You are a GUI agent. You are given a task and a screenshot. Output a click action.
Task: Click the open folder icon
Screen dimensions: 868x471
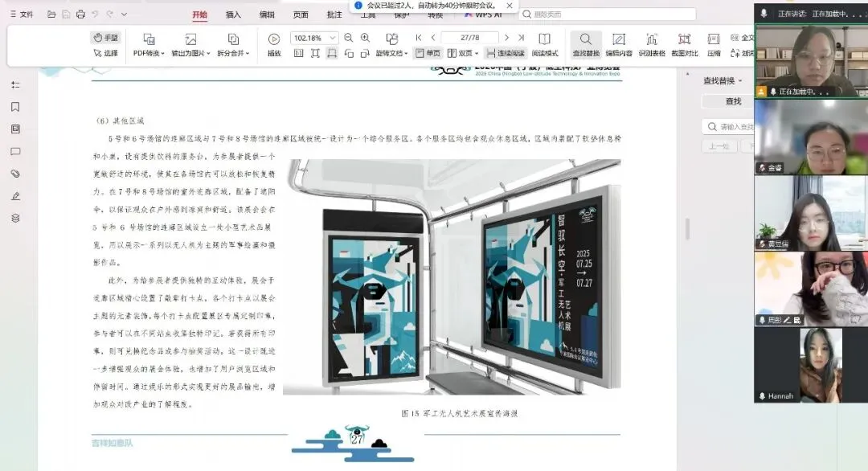click(51, 14)
